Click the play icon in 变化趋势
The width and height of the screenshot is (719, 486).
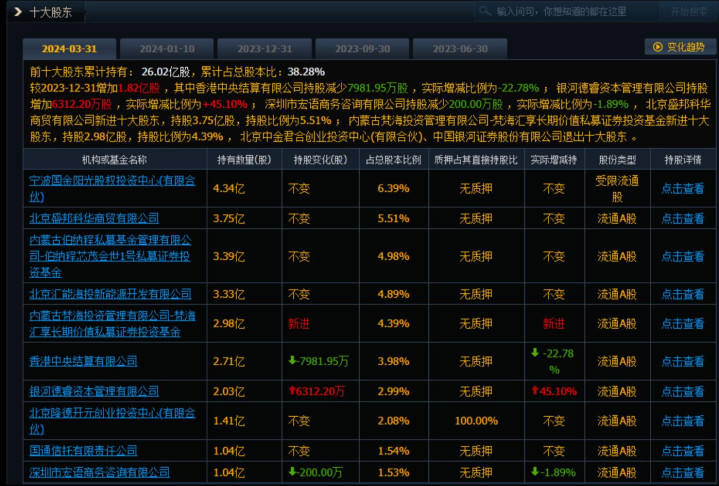[658, 47]
